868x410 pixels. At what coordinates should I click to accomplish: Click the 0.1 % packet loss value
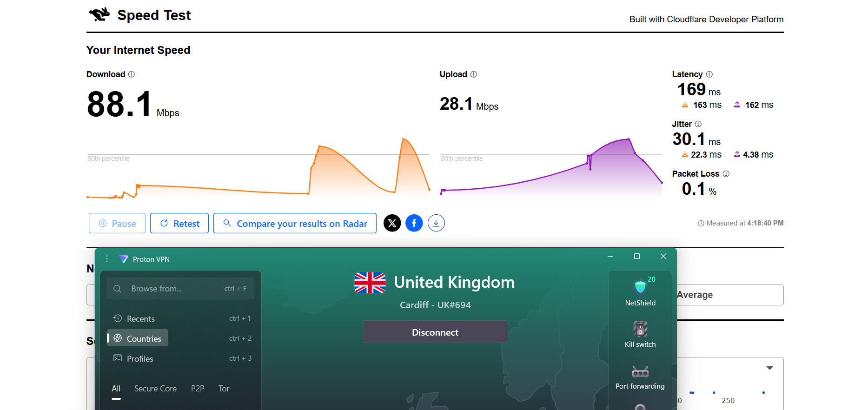(x=699, y=189)
